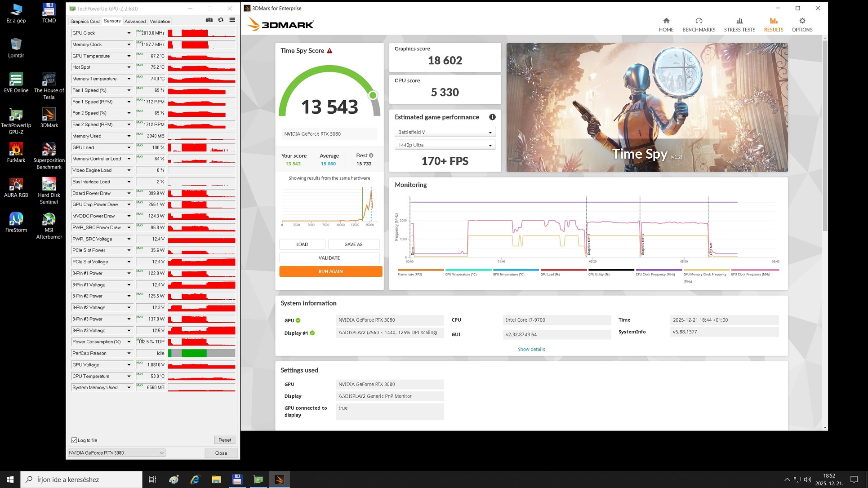Click the GPU-Z refresh sensors icon

[221, 20]
